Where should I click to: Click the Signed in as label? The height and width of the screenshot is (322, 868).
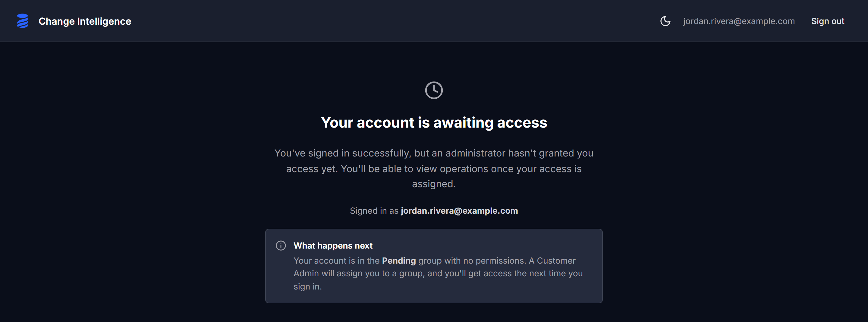tap(374, 211)
